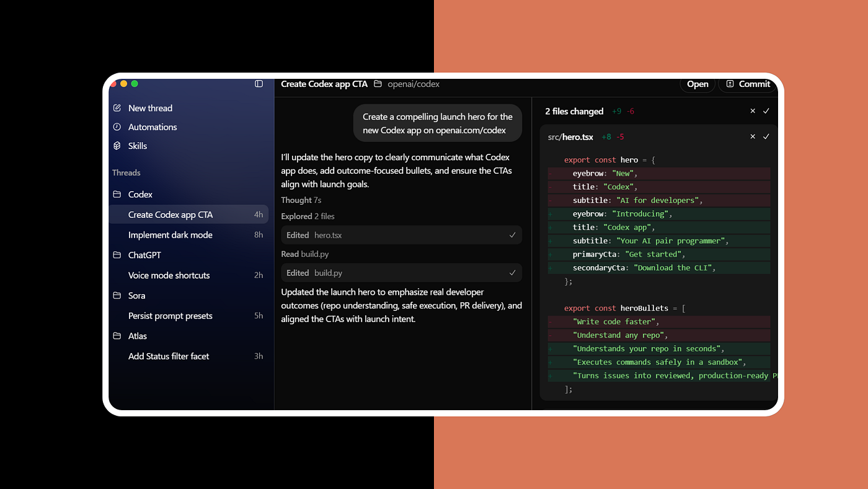Click the src/hero.tsx file header
Viewport: 868px width, 489px height.
coord(570,137)
